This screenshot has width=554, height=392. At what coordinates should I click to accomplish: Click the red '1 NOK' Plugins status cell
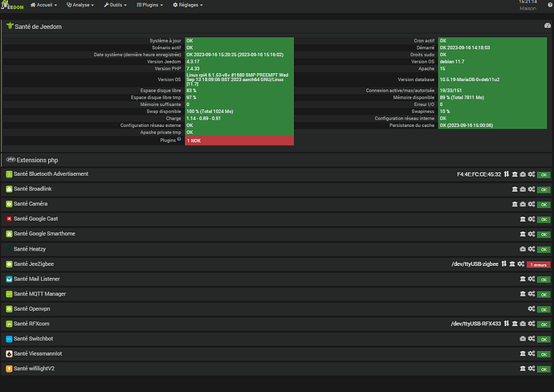click(239, 141)
